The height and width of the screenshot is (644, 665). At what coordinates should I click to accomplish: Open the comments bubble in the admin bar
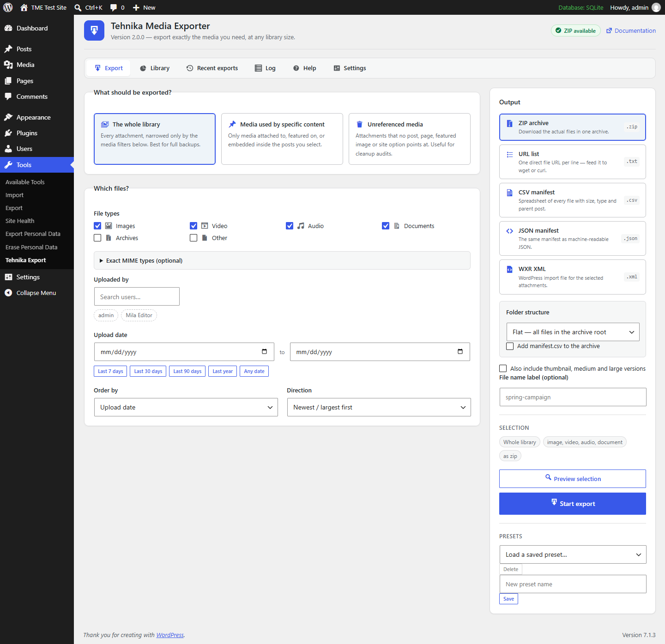tap(114, 7)
